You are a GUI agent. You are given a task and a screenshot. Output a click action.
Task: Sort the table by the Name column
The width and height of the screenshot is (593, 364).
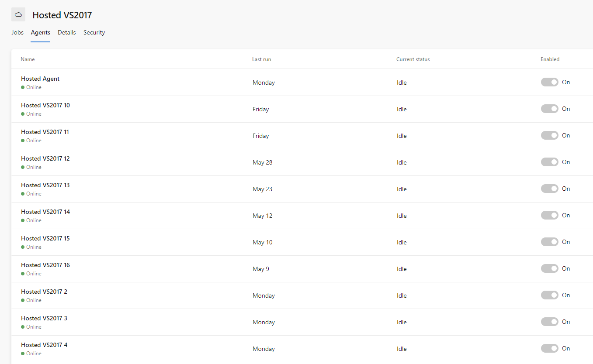pyautogui.click(x=28, y=59)
